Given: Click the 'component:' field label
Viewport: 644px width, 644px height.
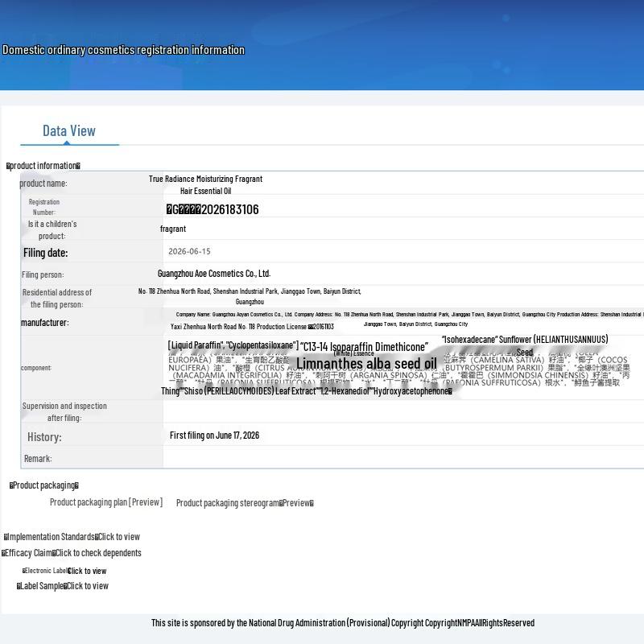Looking at the screenshot, I should pyautogui.click(x=36, y=368).
